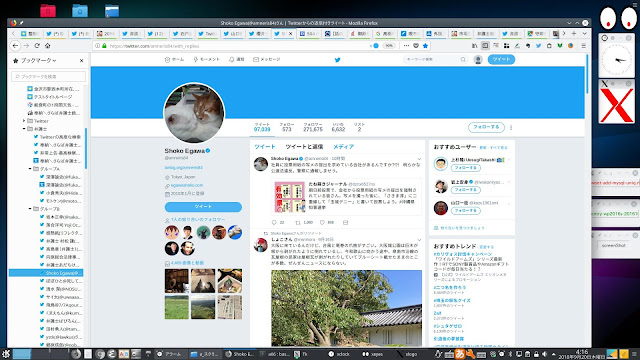
Task: Open the Firefox hamburger menu
Action: pyautogui.click(x=583, y=46)
